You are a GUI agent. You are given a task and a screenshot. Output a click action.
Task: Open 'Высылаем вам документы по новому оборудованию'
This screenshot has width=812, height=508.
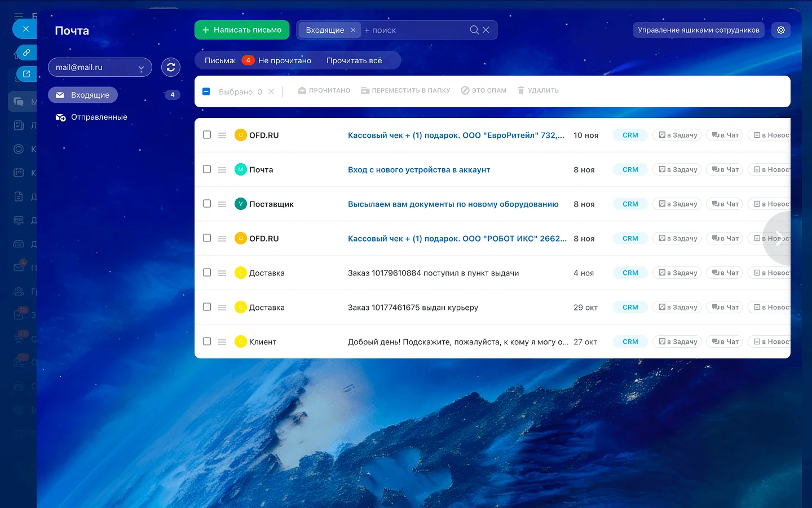[453, 204]
